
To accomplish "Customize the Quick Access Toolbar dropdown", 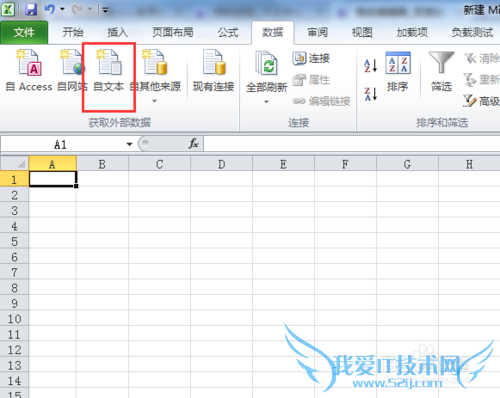I will pyautogui.click(x=105, y=10).
